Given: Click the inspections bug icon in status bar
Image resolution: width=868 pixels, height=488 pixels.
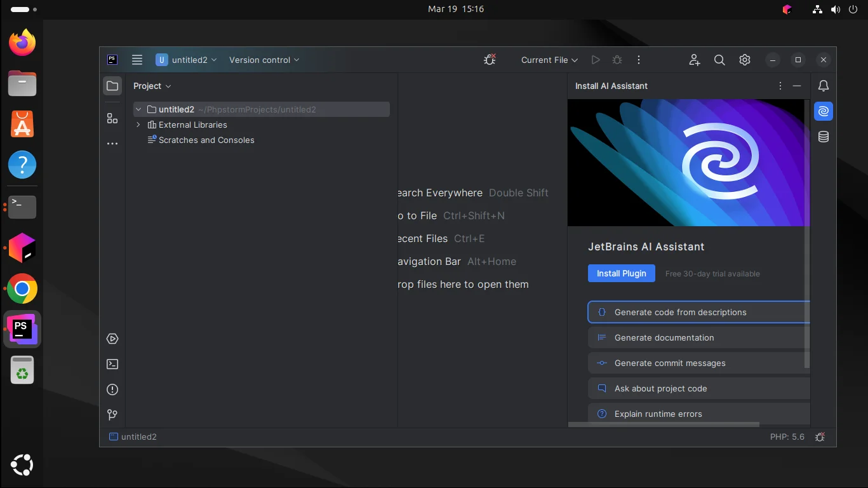Looking at the screenshot, I should [820, 437].
